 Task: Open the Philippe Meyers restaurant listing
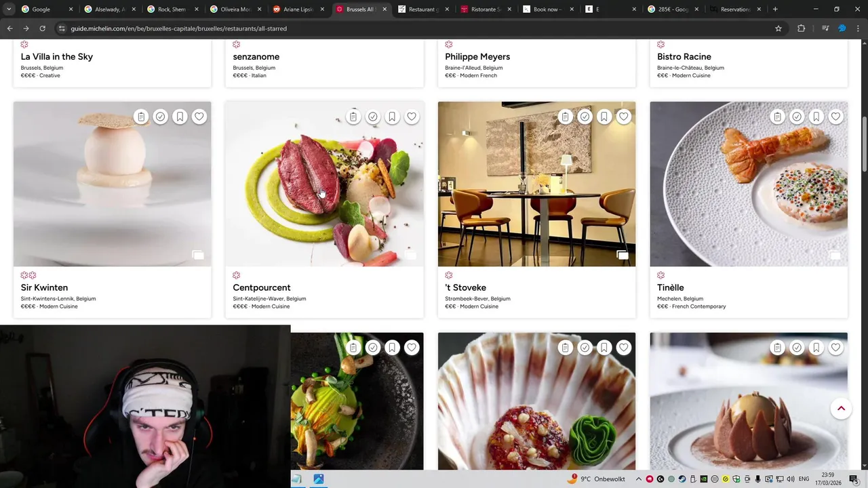(x=477, y=57)
